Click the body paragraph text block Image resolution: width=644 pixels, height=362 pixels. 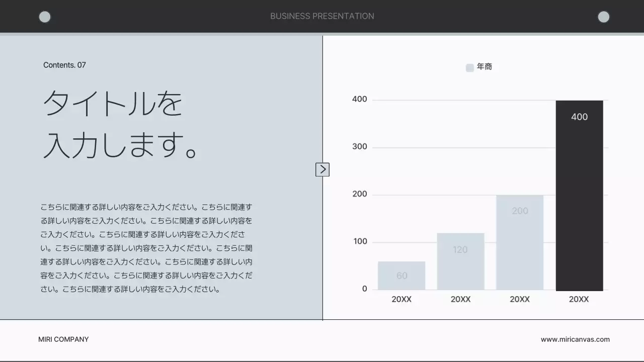(x=146, y=248)
